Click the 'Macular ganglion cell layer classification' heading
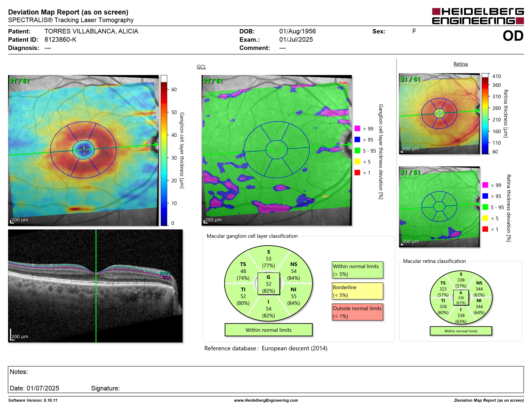The image size is (532, 411). (x=252, y=236)
